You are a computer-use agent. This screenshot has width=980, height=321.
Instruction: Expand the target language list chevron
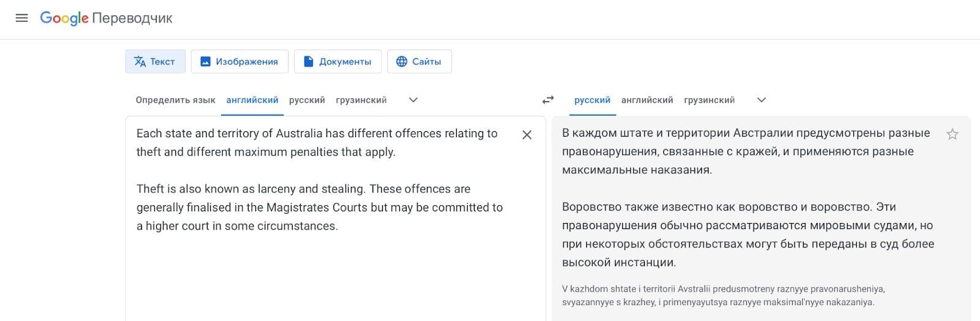pos(761,100)
